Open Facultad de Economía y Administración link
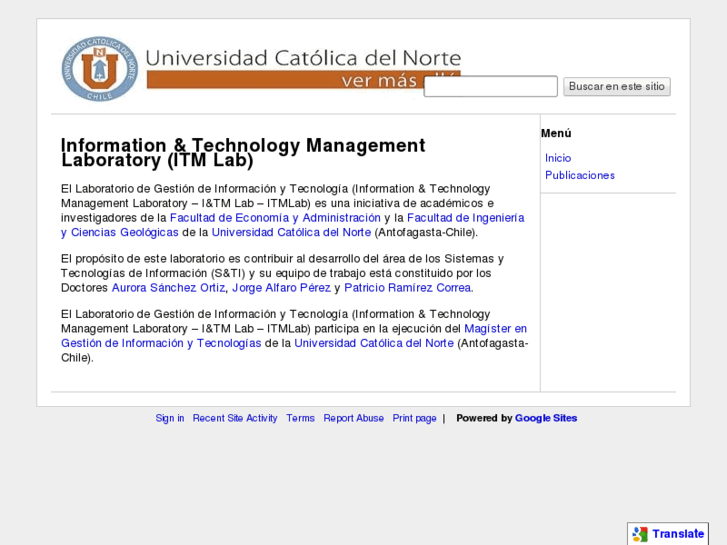The image size is (727, 545). (x=275, y=218)
